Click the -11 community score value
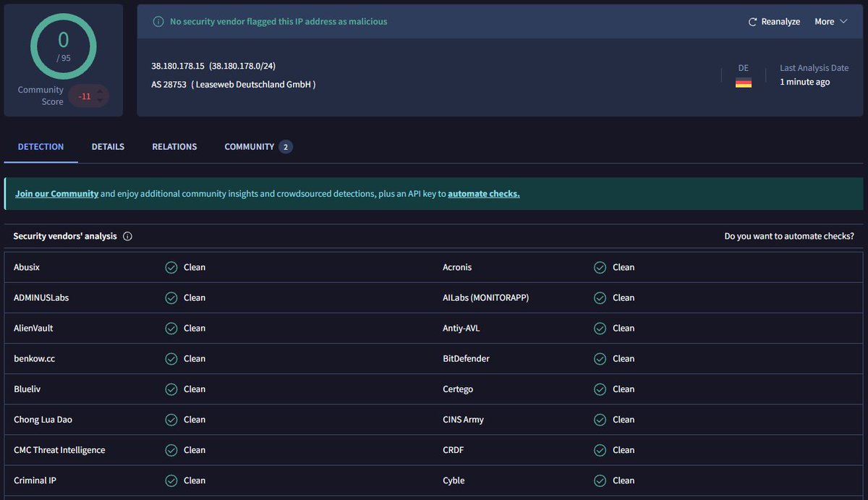 85,96
